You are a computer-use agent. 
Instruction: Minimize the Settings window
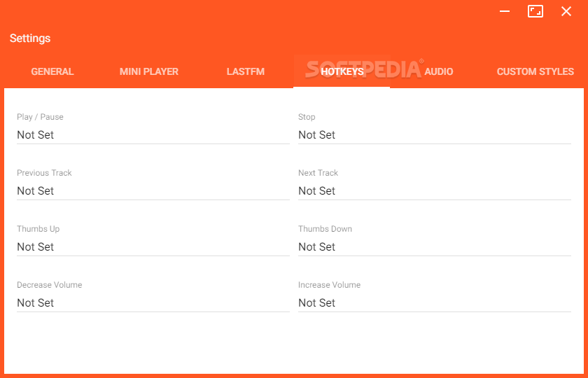505,11
